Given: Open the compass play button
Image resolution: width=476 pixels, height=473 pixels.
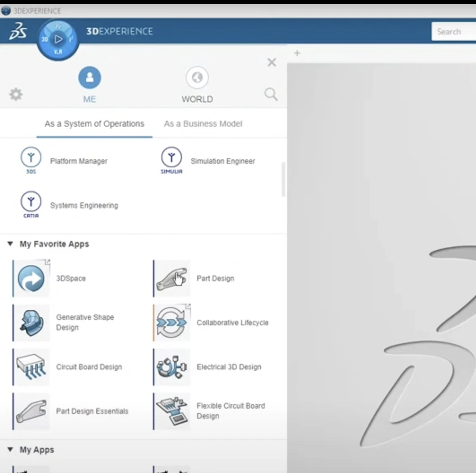Looking at the screenshot, I should tap(58, 39).
